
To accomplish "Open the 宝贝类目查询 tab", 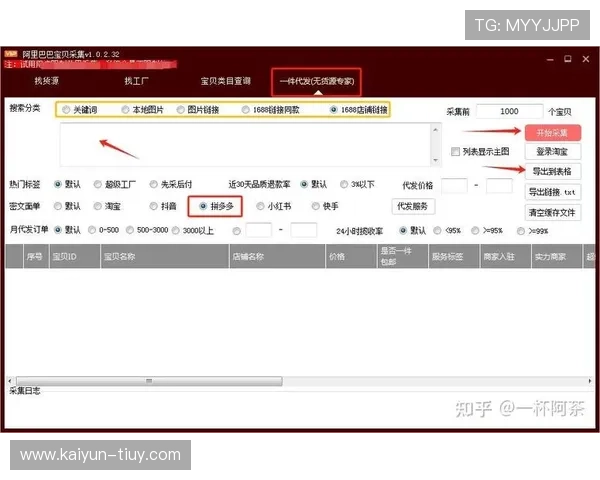I will click(x=225, y=81).
